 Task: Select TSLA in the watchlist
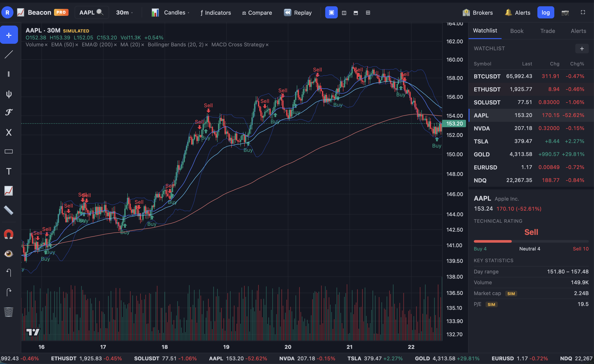click(x=531, y=141)
